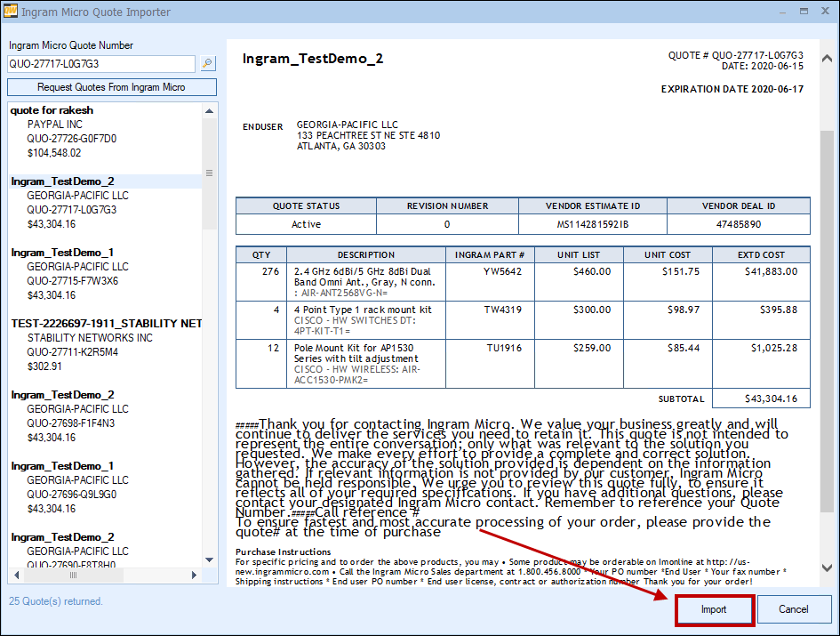This screenshot has width=840, height=636.
Task: Focus the Ingram Micro Quote Number field
Action: point(102,64)
